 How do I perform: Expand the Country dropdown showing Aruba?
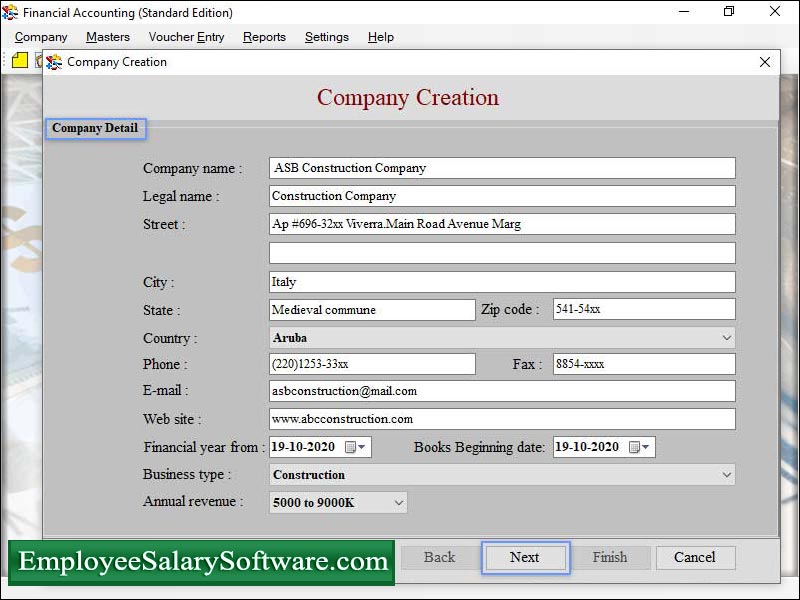[x=726, y=337]
